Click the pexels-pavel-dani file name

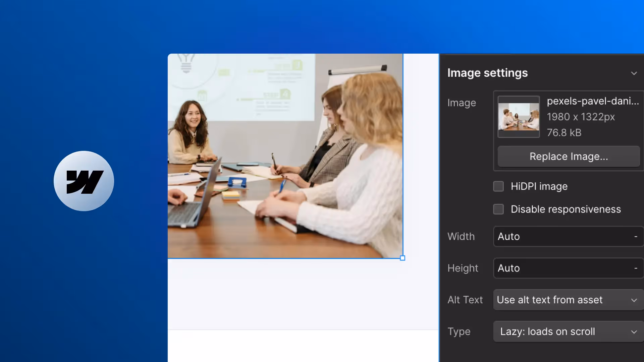pyautogui.click(x=593, y=101)
